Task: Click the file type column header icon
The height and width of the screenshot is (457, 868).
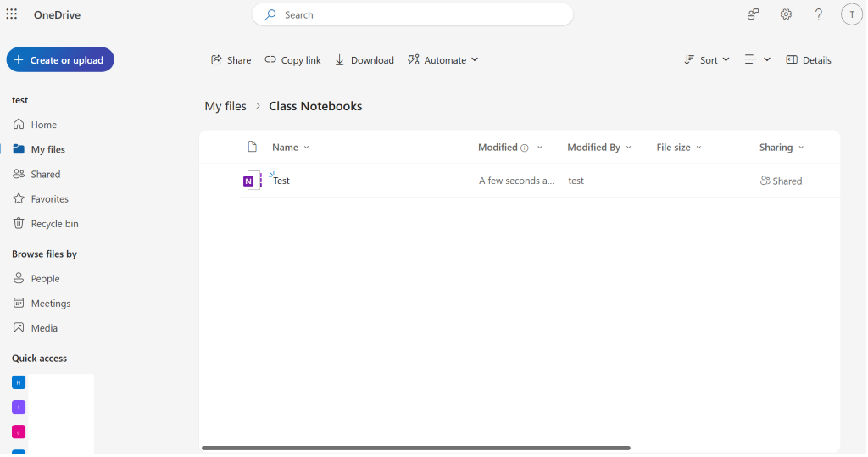Action: click(x=253, y=147)
